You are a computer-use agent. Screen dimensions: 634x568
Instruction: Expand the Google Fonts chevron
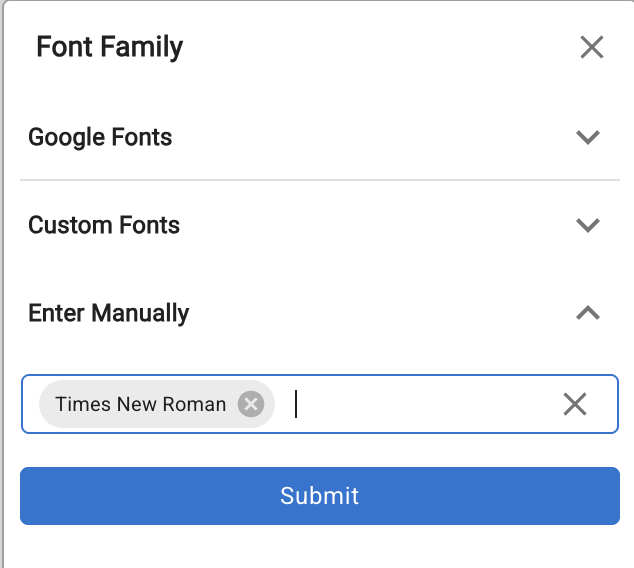pyautogui.click(x=588, y=137)
